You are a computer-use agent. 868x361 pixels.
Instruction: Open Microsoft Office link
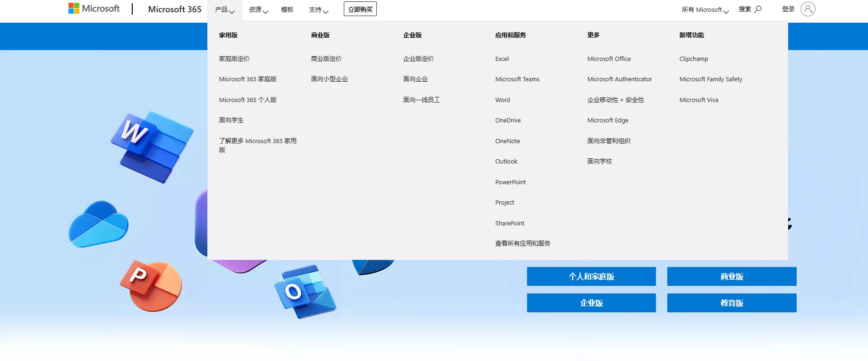[x=609, y=59]
